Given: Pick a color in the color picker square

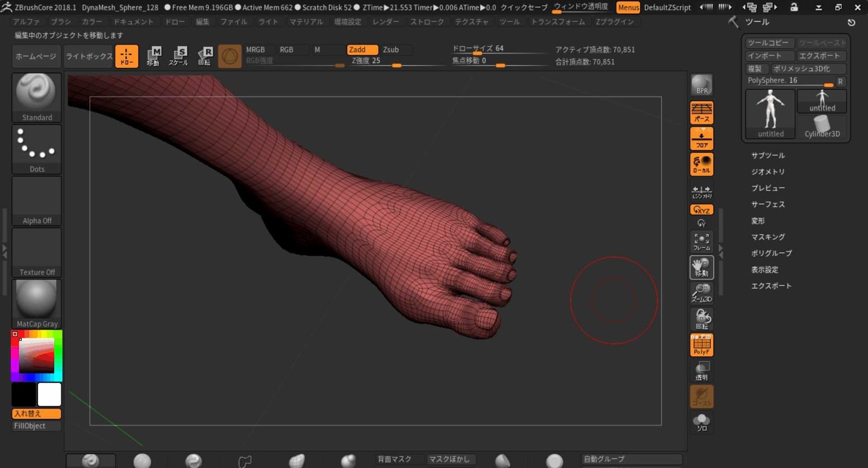Looking at the screenshot, I should (x=36, y=355).
